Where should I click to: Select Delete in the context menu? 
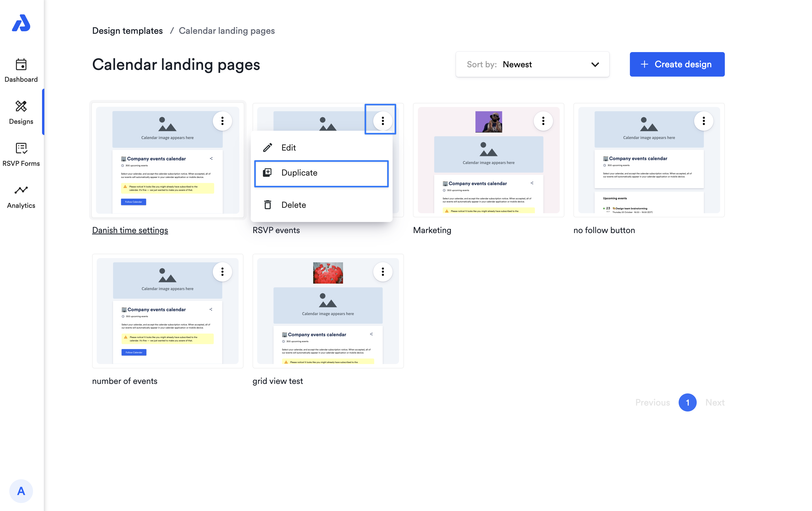coord(321,205)
